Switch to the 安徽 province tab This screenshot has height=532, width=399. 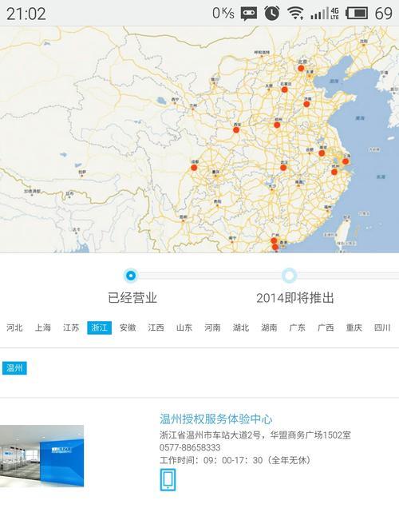click(x=128, y=328)
